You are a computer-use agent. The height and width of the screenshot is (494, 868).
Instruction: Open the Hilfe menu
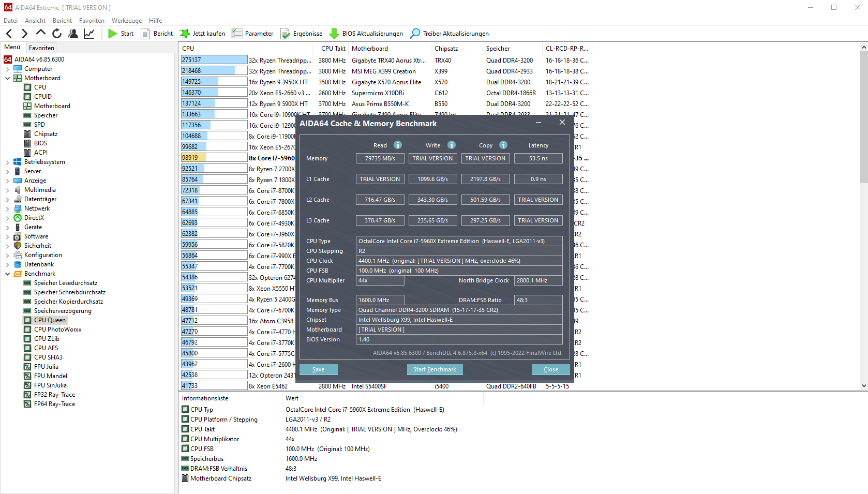click(x=155, y=21)
